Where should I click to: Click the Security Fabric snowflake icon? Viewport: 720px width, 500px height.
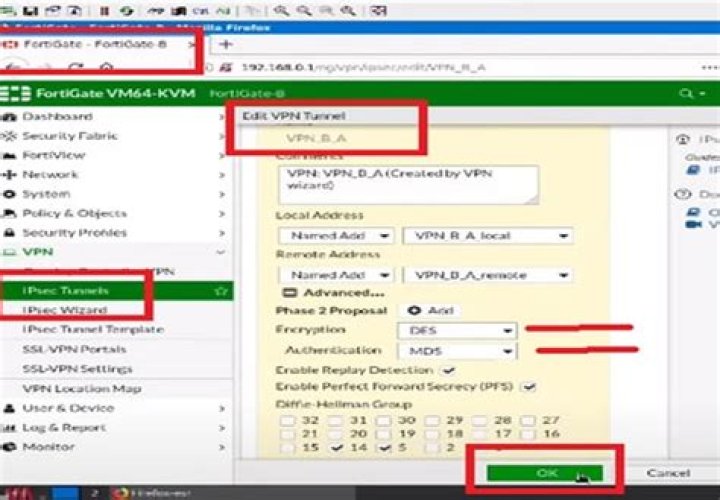click(x=8, y=136)
